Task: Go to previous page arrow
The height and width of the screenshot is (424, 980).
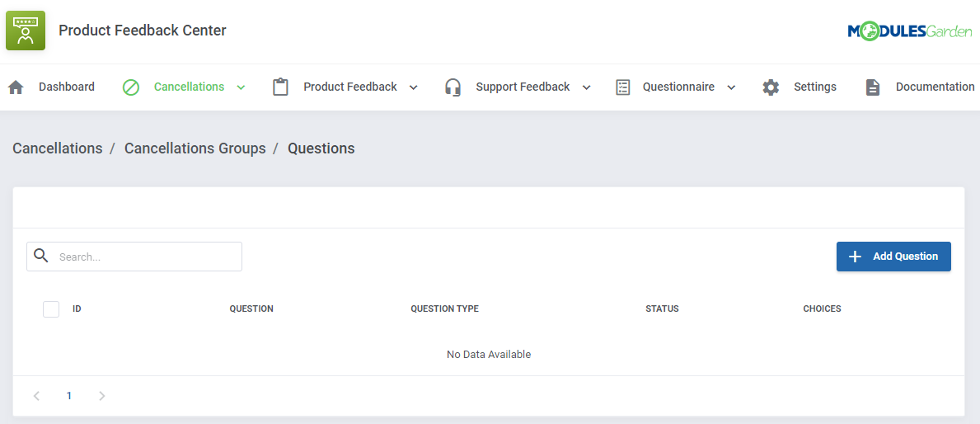Action: 37,396
